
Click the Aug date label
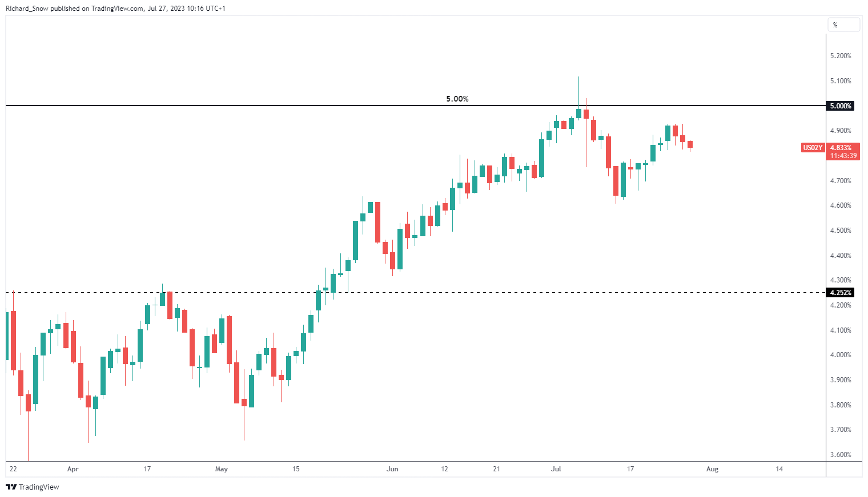point(712,469)
